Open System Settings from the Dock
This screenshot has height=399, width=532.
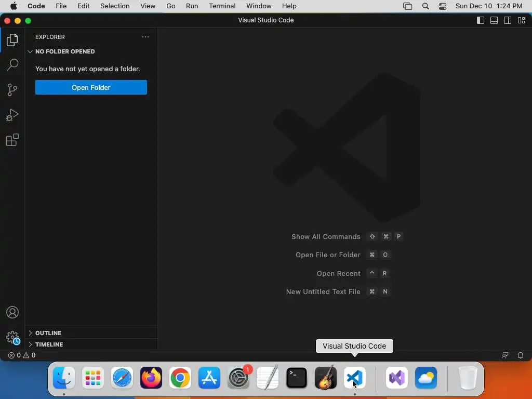click(238, 378)
